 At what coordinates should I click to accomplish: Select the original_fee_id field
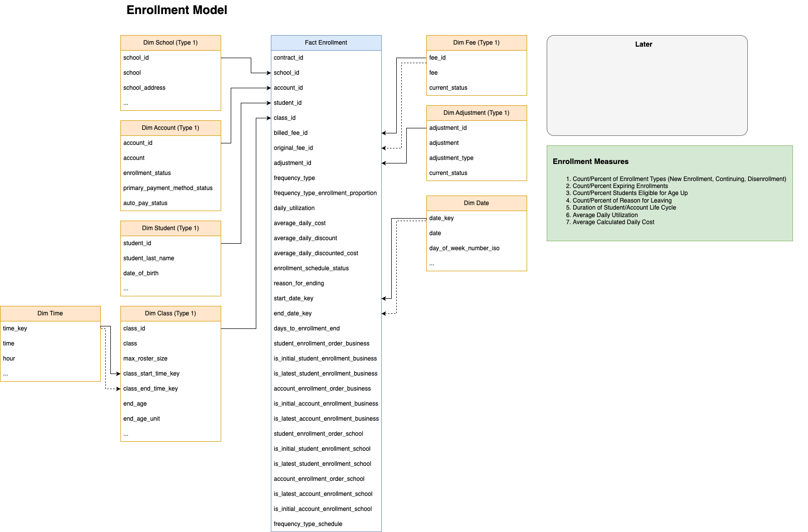click(293, 148)
